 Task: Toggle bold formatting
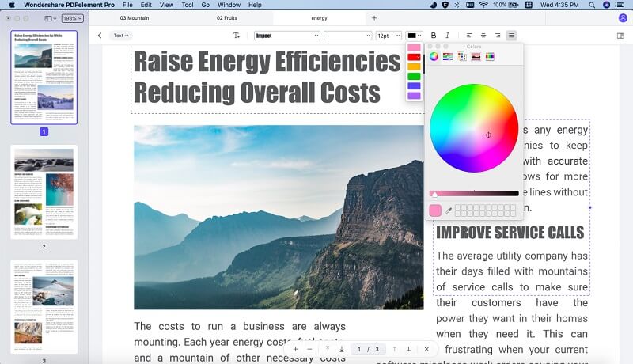coord(434,36)
